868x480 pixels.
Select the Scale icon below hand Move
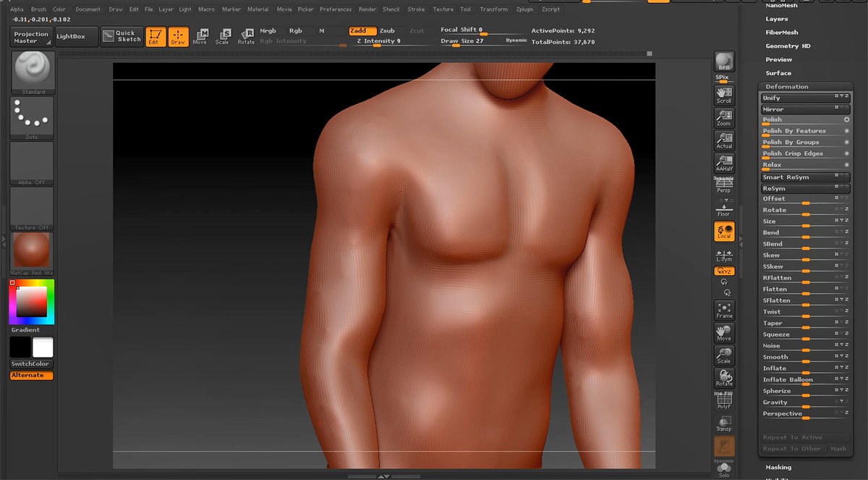[x=724, y=355]
